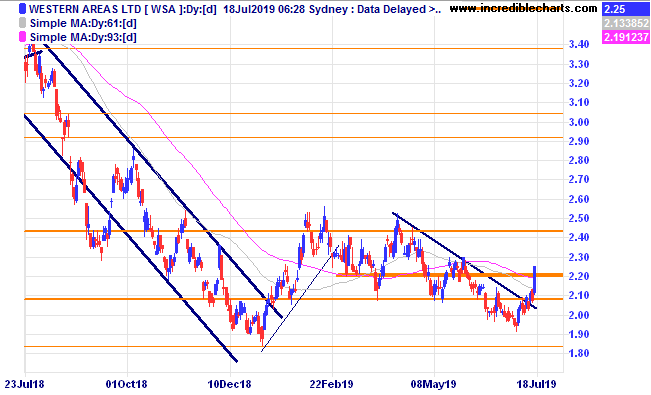Image resolution: width=651 pixels, height=395 pixels.
Task: Click the 1.90 price axis label
Action: coord(579,334)
